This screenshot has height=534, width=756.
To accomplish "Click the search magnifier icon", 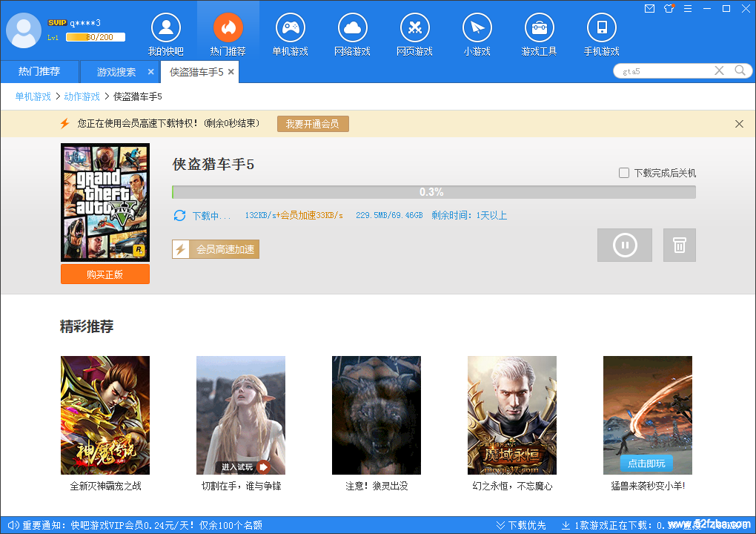I will [740, 71].
